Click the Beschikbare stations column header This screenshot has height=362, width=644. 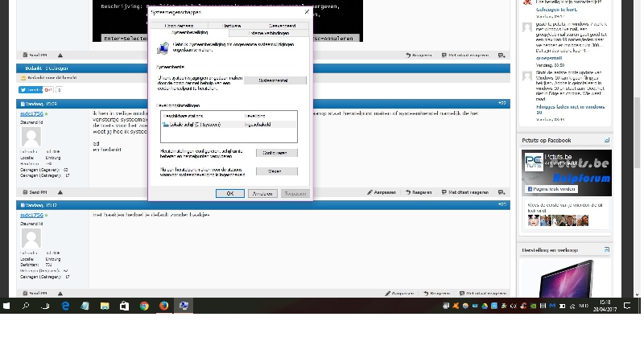pos(184,116)
